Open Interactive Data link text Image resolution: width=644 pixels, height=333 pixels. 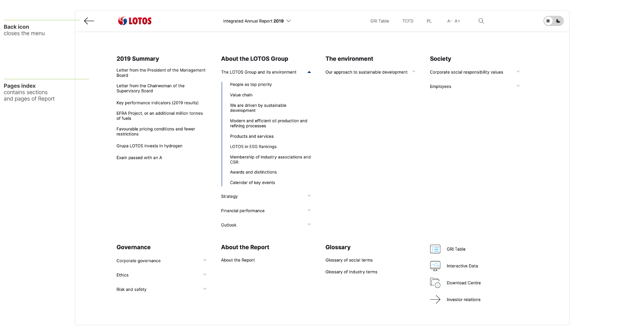pos(462,266)
